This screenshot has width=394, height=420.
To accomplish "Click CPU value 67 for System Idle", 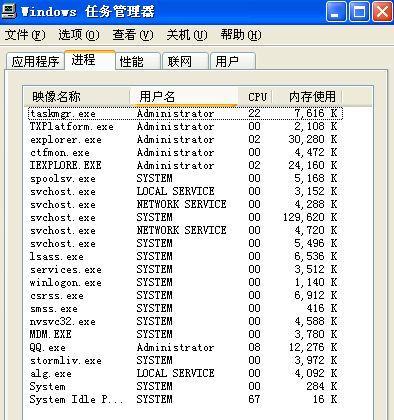I will 254,399.
